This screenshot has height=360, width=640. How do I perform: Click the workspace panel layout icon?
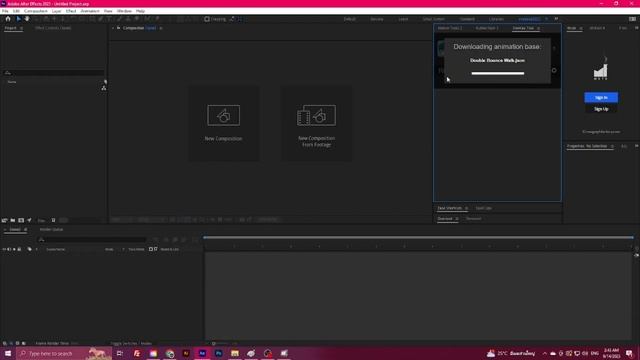coord(632,19)
